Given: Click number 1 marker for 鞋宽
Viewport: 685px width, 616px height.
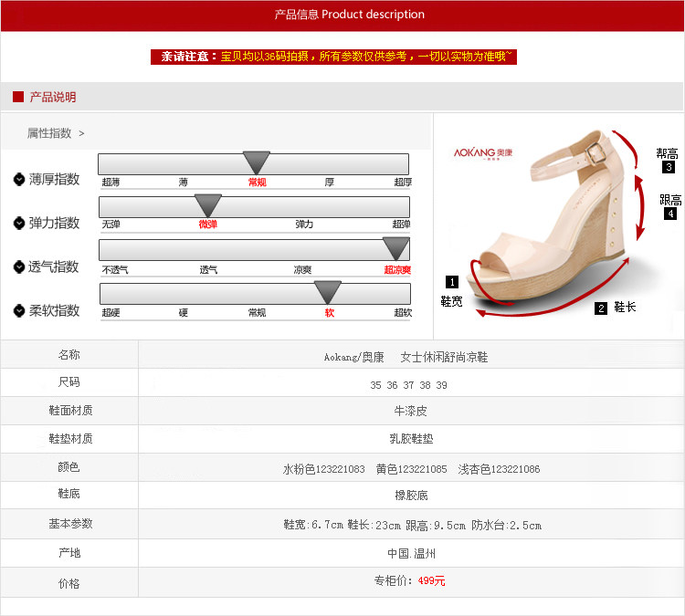Looking at the screenshot, I should (x=451, y=282).
